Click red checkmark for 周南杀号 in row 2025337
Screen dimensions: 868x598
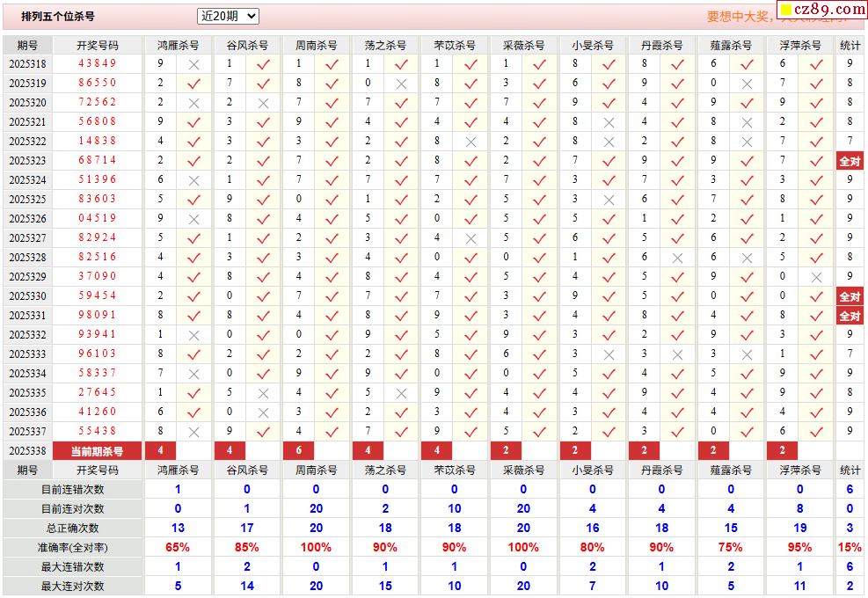[x=332, y=432]
